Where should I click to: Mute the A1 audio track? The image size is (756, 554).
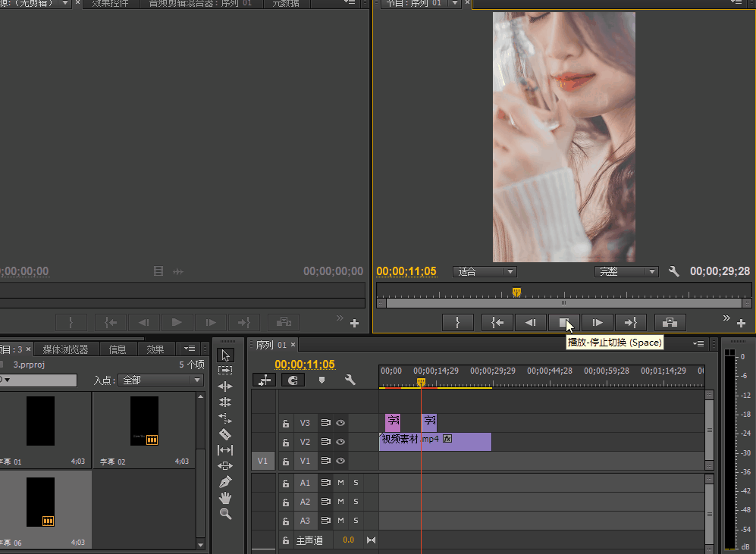click(341, 483)
